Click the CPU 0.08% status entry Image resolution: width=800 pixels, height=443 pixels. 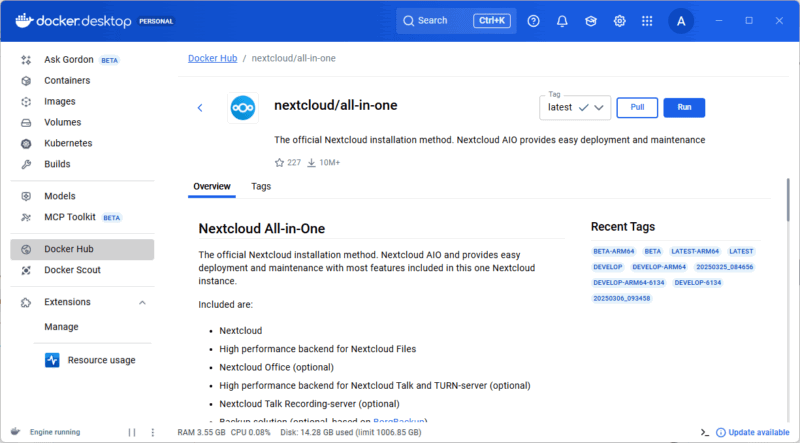(x=251, y=432)
